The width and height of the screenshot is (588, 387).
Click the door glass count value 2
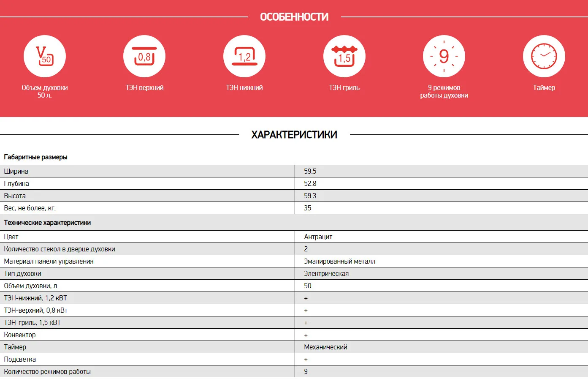click(306, 249)
